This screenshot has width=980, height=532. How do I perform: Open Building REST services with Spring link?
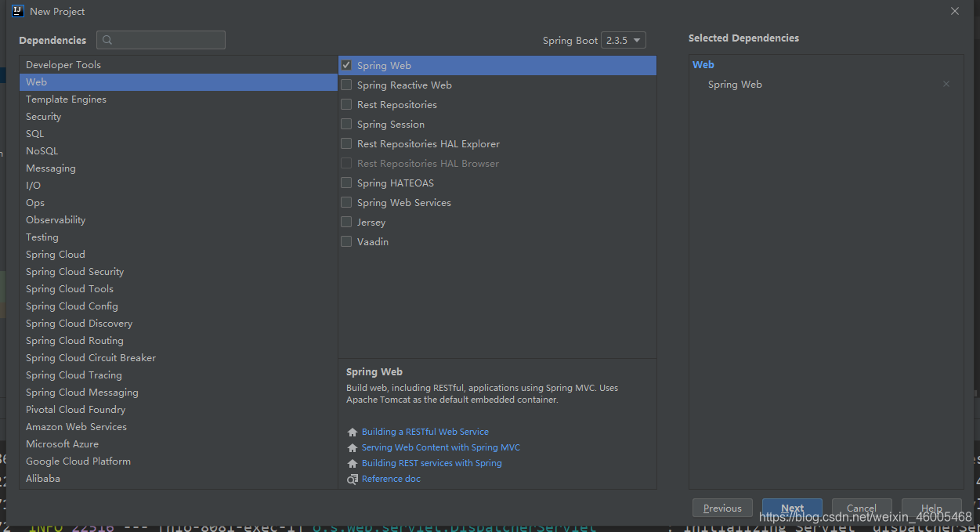tap(432, 463)
